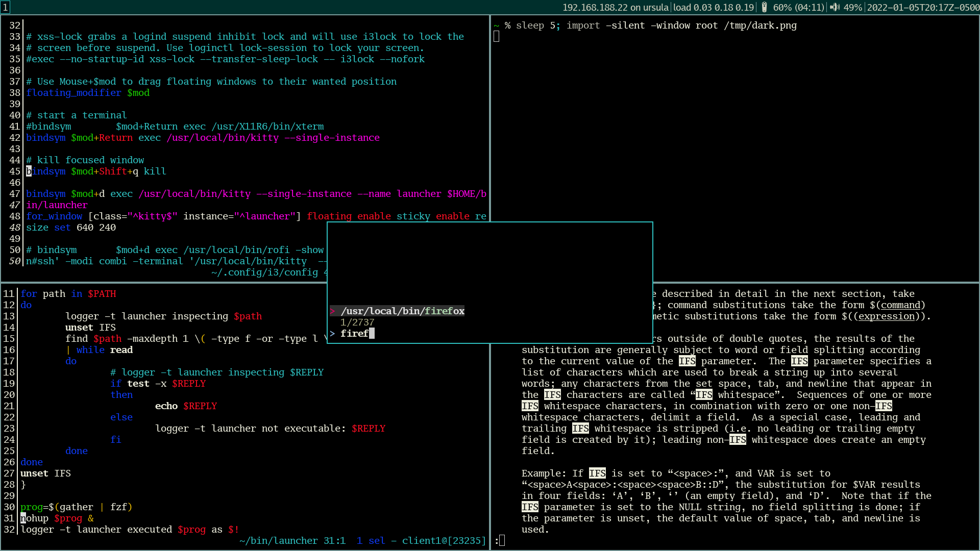Click '| while read' on line 16
Screen dimensions: 980x551
point(99,350)
